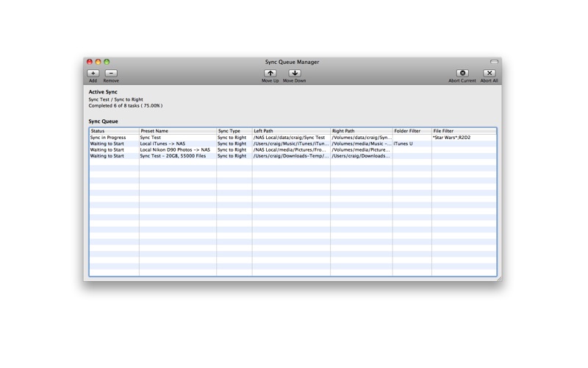
Task: Click the File Filter column header
Action: pyautogui.click(x=465, y=131)
